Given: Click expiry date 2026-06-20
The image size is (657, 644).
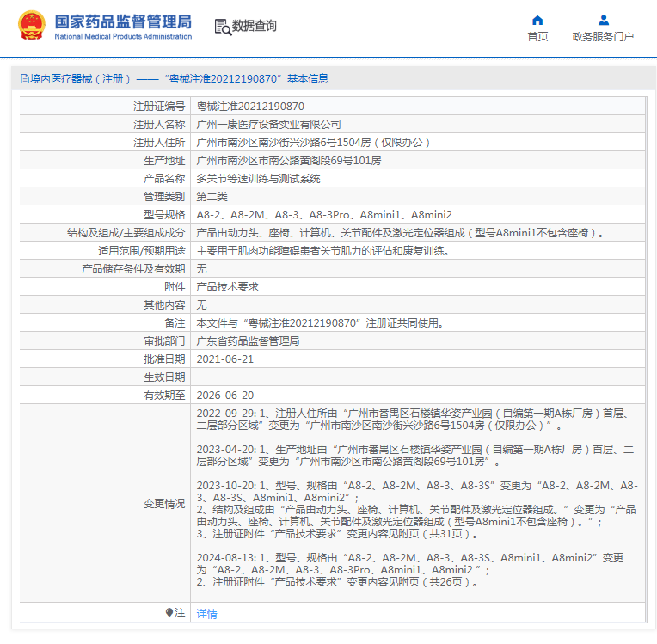Looking at the screenshot, I should 225,396.
